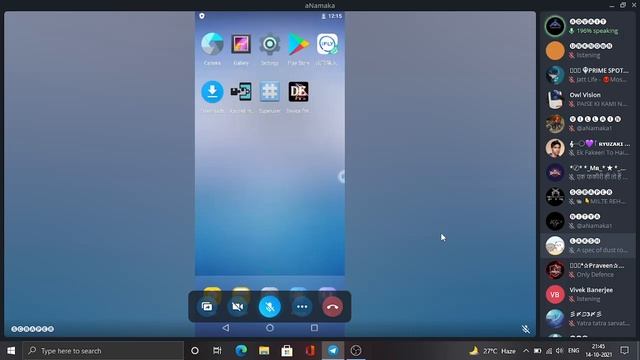
Task: Select participant with status 'A spec of dust to...'
Action: tap(588, 246)
